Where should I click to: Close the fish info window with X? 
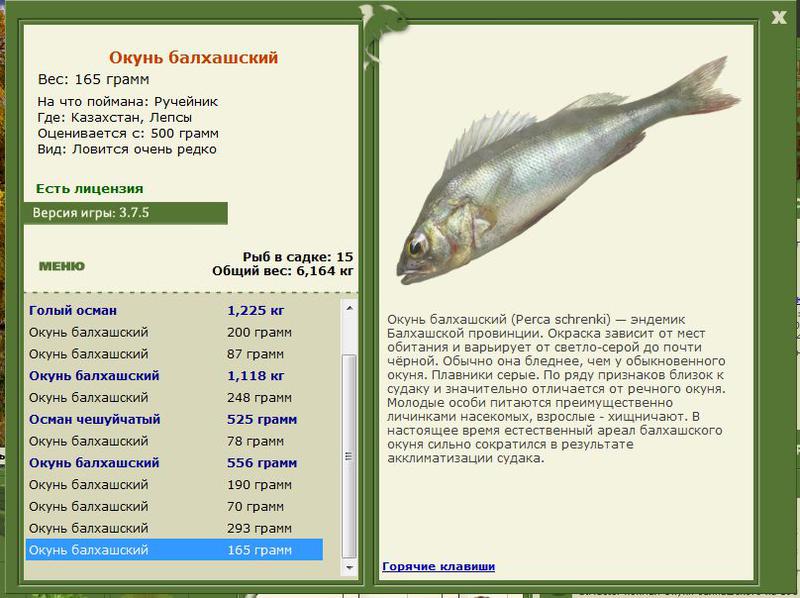pyautogui.click(x=779, y=17)
